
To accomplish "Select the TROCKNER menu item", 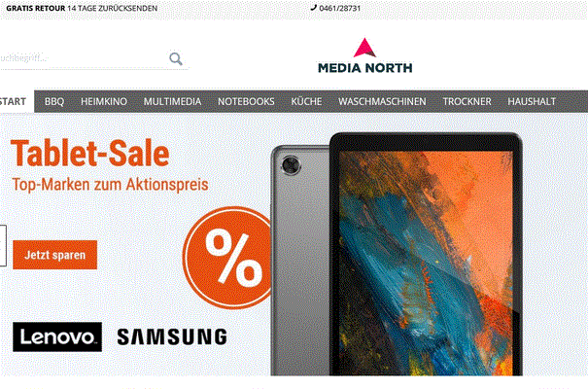I will pos(467,102).
